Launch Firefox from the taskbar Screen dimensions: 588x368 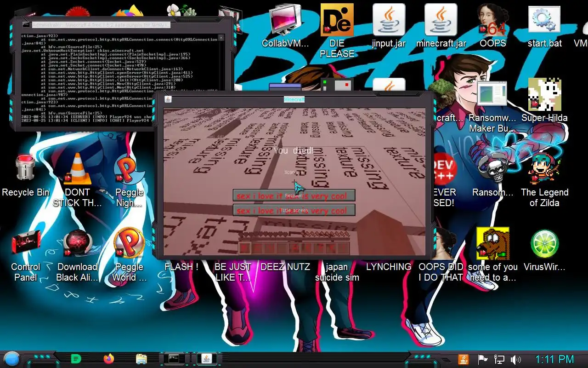pyautogui.click(x=109, y=359)
